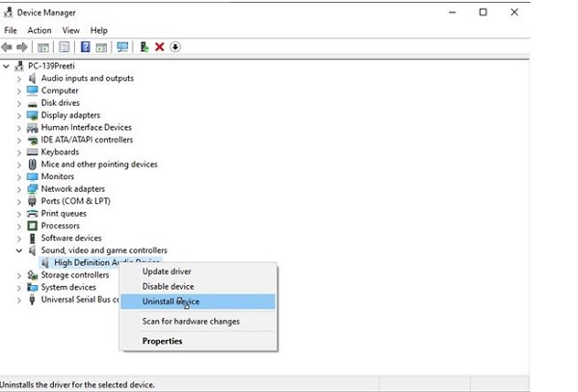This screenshot has height=392, width=578.
Task: Maximize the Device Manager window
Action: pyautogui.click(x=483, y=13)
